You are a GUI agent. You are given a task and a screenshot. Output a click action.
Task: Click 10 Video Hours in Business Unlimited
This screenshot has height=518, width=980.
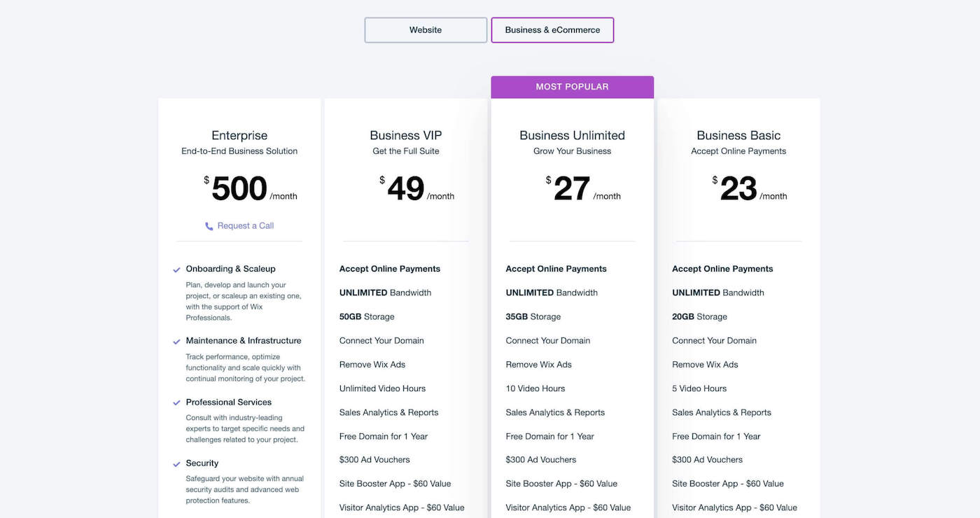pyautogui.click(x=535, y=388)
